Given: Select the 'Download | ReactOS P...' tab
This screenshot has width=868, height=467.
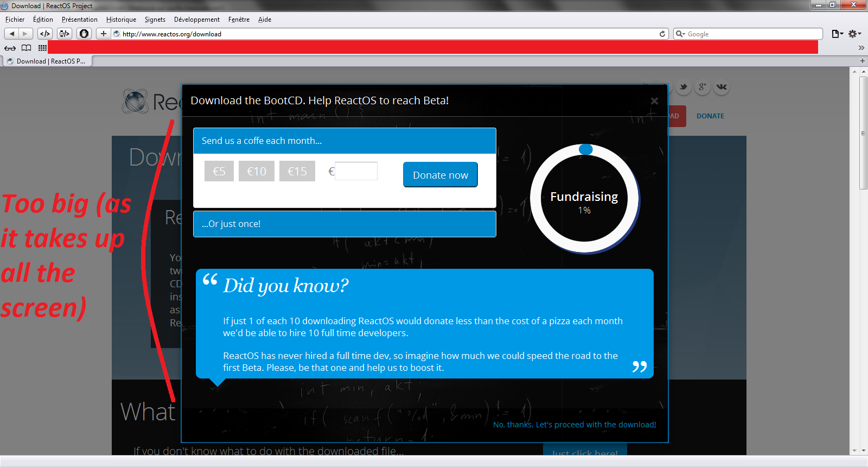Looking at the screenshot, I should tap(48, 61).
